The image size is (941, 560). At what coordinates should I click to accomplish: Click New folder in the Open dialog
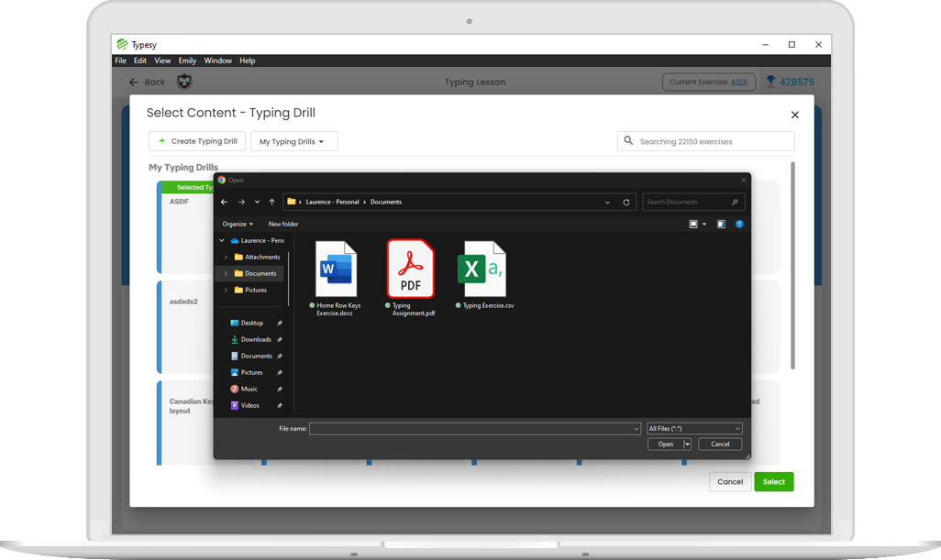coord(283,225)
